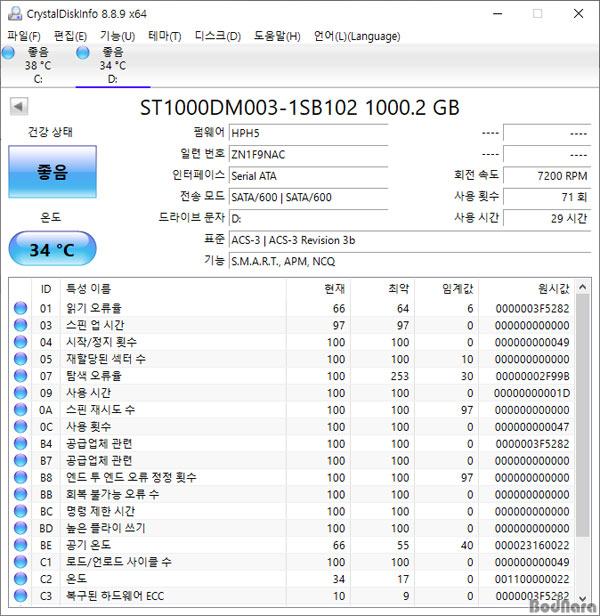Click the 원시값 column header
The height and width of the screenshot is (616, 600).
point(526,289)
